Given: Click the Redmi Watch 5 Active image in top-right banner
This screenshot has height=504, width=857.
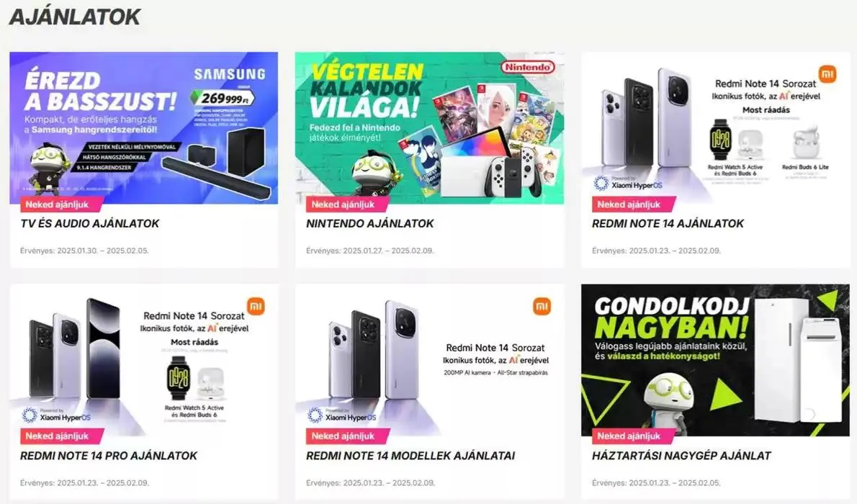Looking at the screenshot, I should pyautogui.click(x=720, y=140).
